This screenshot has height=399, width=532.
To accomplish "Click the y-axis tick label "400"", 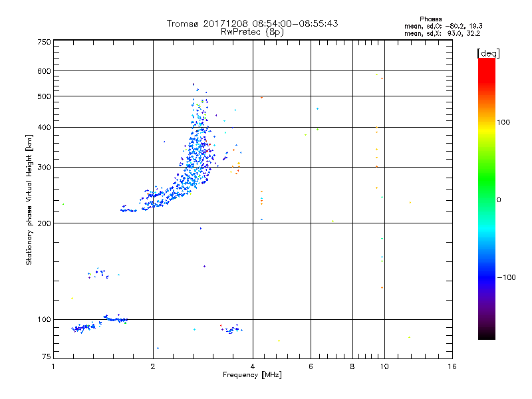I will click(45, 127).
